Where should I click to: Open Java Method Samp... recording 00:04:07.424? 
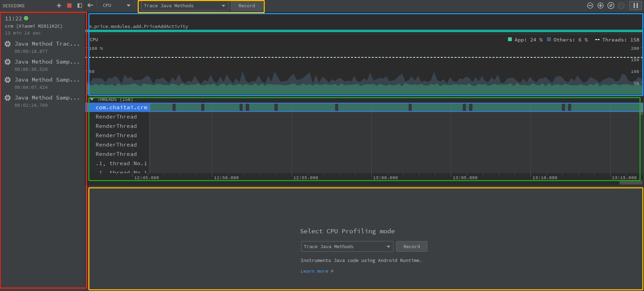pos(43,83)
